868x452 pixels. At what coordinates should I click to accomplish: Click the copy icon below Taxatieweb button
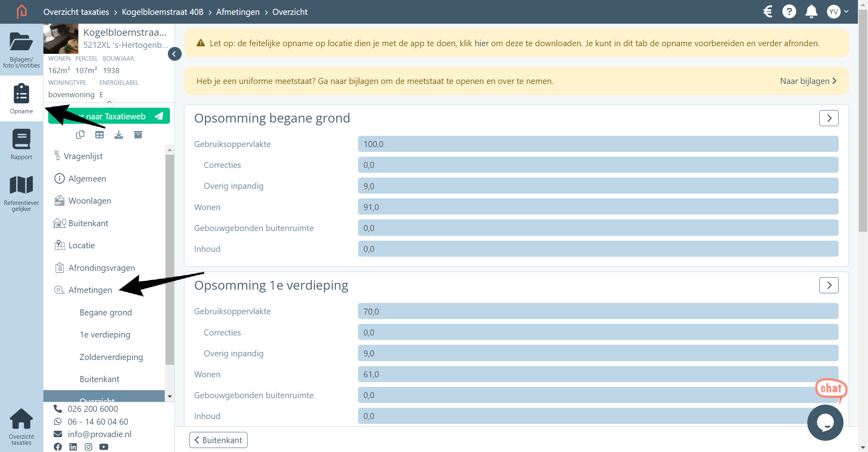80,135
